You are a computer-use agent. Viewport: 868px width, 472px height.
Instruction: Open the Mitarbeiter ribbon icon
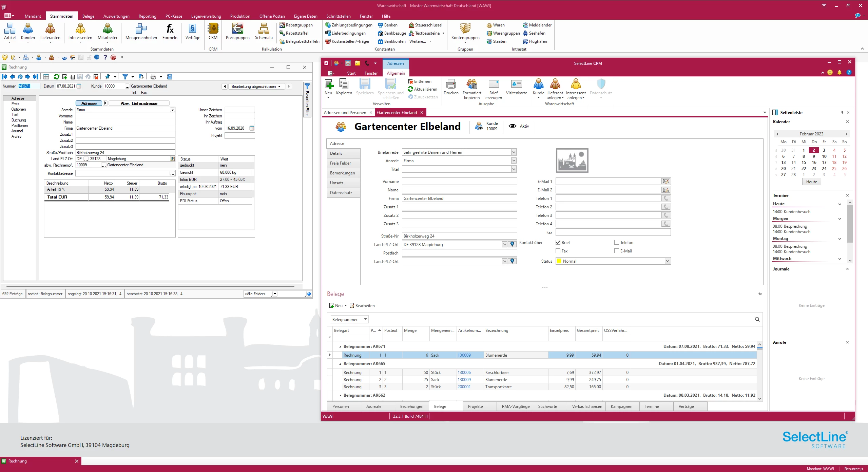click(108, 32)
